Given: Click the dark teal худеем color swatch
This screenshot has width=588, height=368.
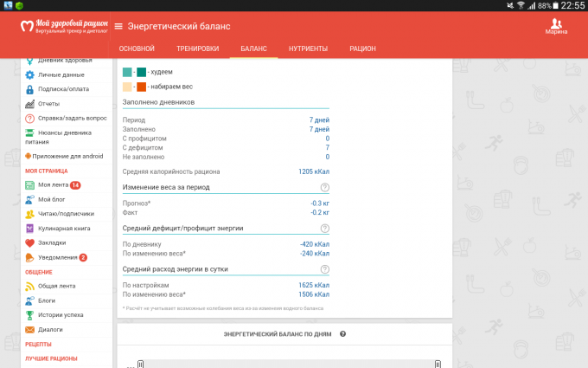Looking at the screenshot, I should 141,72.
